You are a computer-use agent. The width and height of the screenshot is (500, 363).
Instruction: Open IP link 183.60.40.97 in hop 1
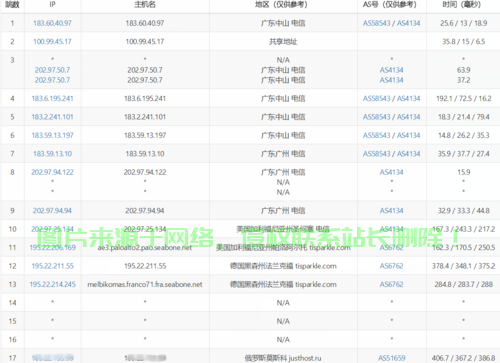point(52,23)
